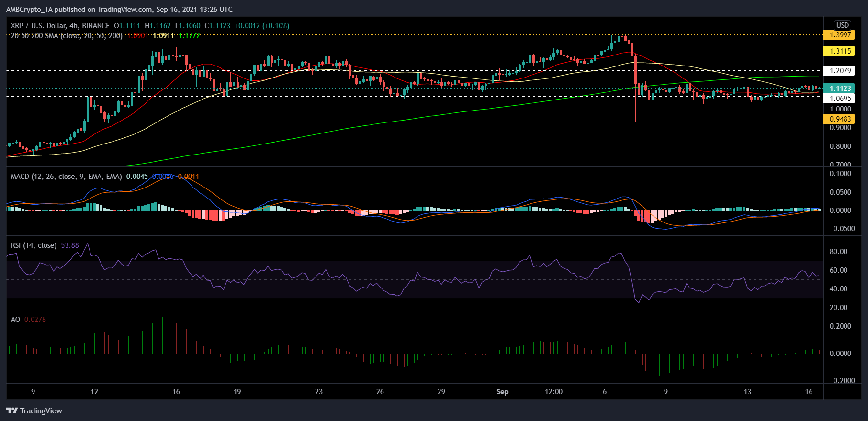Select the 1.3115 price label
The width and height of the screenshot is (868, 421).
[x=839, y=51]
